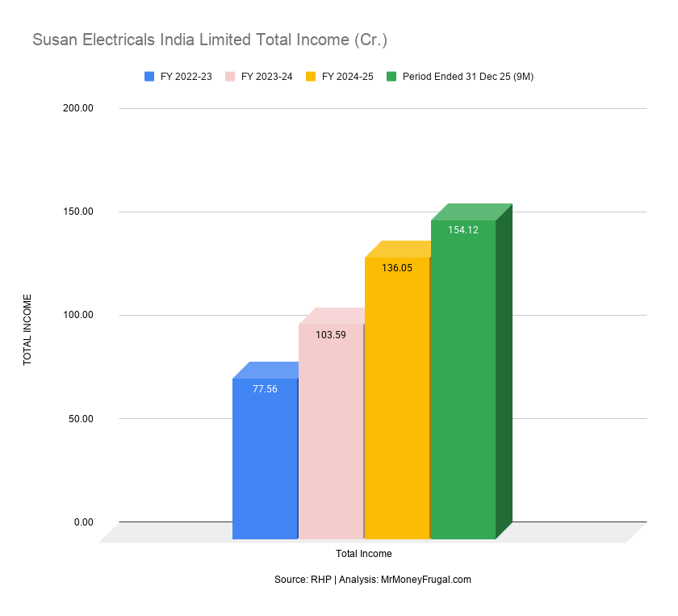Click the data label '136.05'
The image size is (678, 616).
(x=397, y=268)
